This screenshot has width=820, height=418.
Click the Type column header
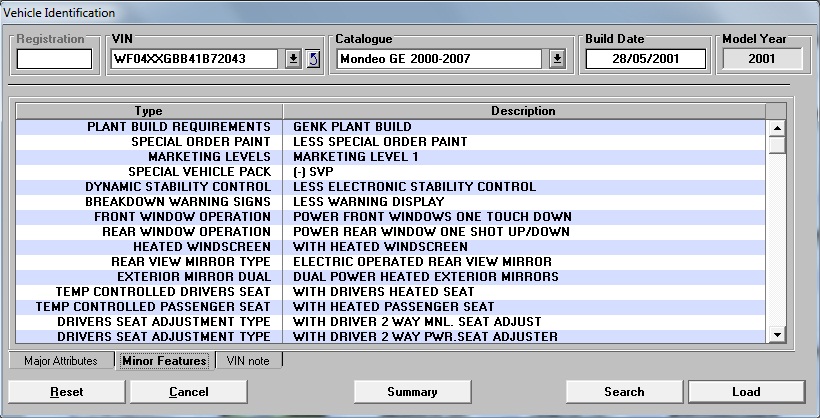point(148,111)
